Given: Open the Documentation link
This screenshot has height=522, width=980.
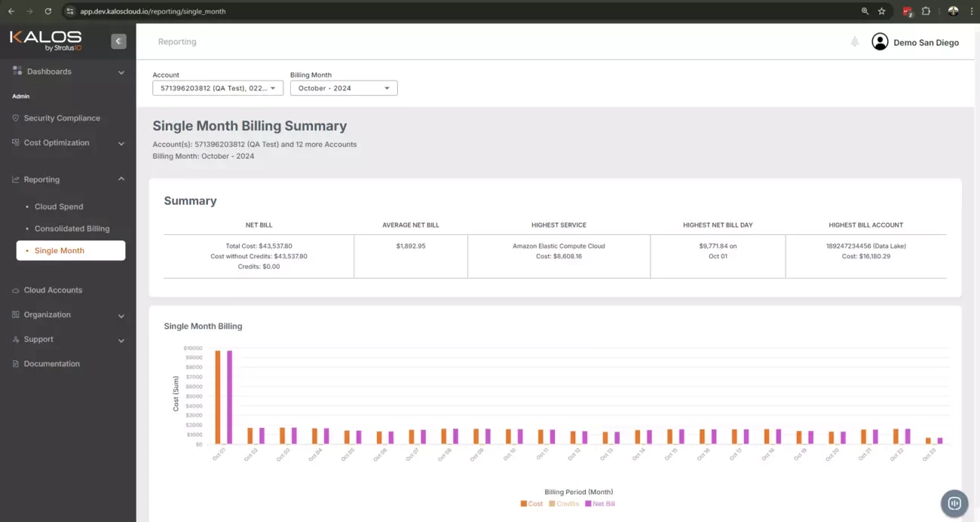Looking at the screenshot, I should tap(51, 364).
